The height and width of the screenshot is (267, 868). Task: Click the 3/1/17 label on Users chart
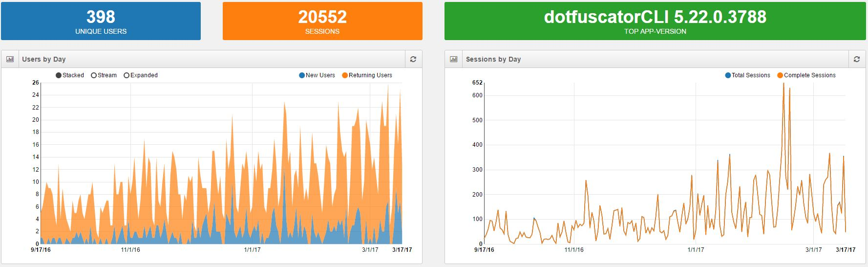click(x=370, y=250)
